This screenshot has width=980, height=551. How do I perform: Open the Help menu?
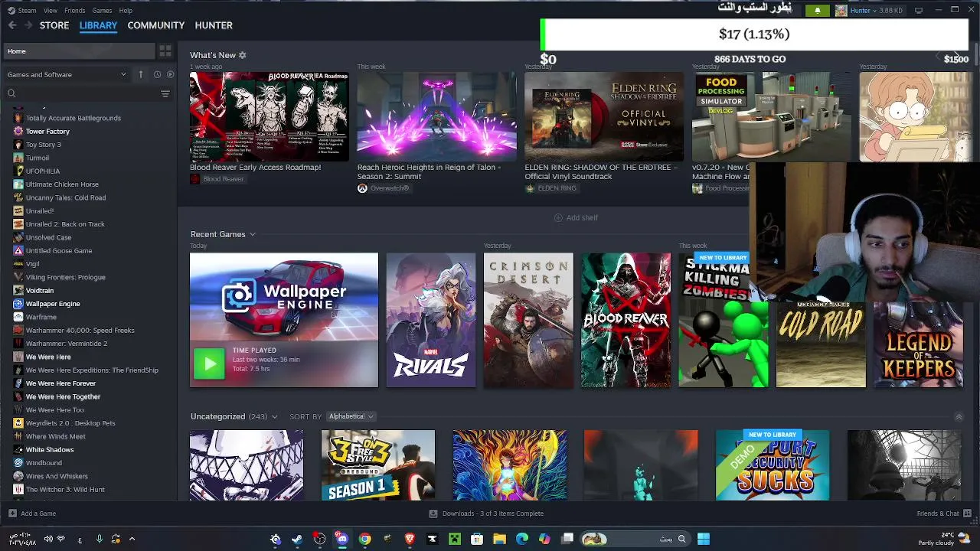click(126, 10)
